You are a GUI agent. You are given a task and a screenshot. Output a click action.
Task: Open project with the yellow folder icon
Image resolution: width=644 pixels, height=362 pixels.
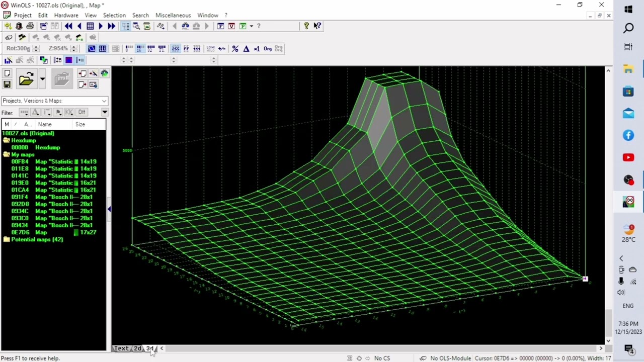point(26,79)
